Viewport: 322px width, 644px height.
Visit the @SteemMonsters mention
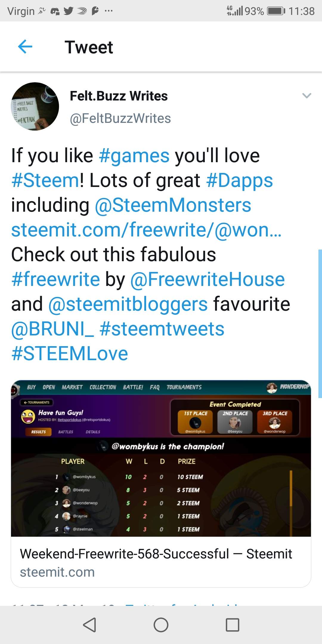pyautogui.click(x=173, y=205)
